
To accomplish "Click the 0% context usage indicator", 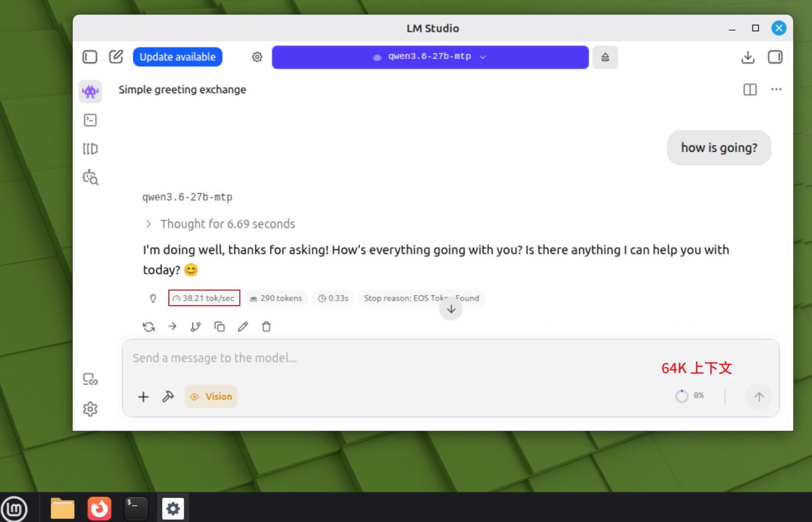I will point(690,396).
